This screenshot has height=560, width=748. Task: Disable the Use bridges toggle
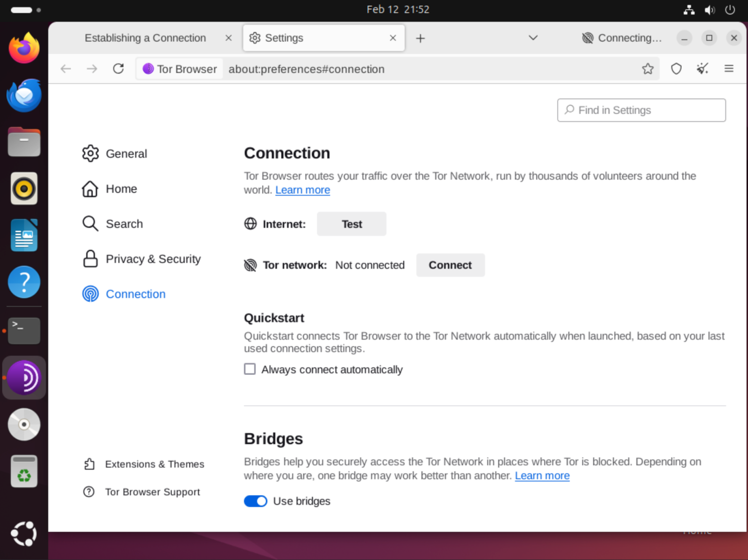tap(255, 501)
